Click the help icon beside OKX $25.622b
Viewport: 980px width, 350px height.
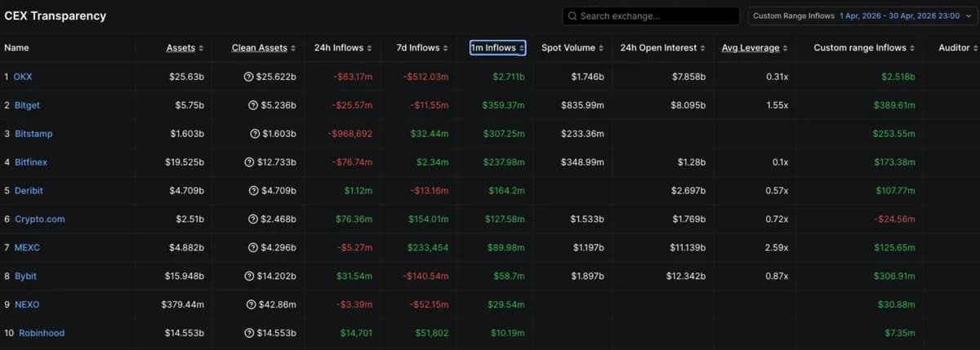point(249,77)
